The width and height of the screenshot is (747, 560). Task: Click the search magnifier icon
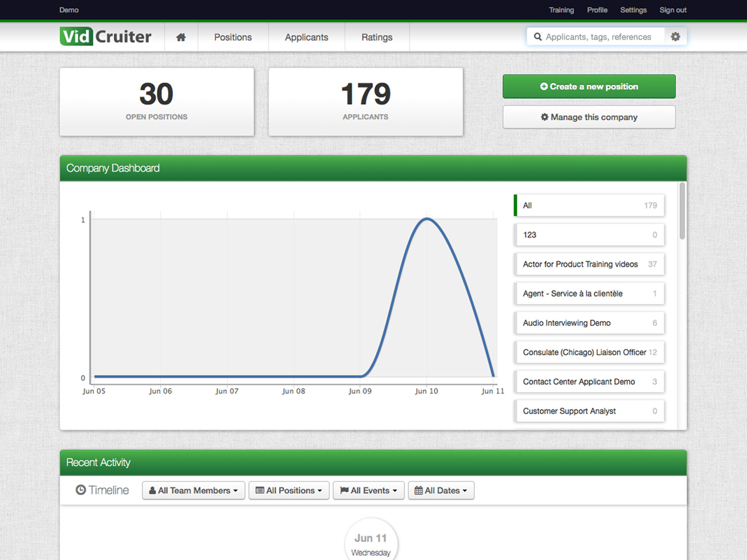[x=538, y=37]
